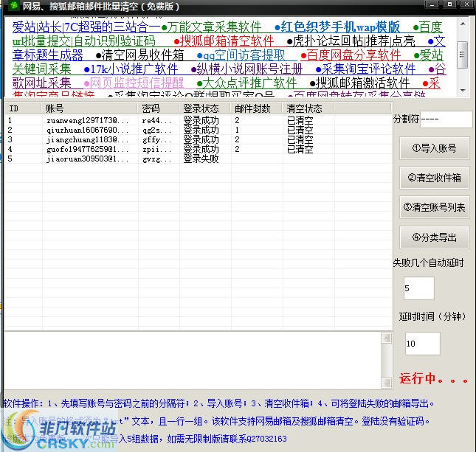Open the url批量提交|自动识别验证码 link
Screen dimensions: 476x452
click(84, 41)
